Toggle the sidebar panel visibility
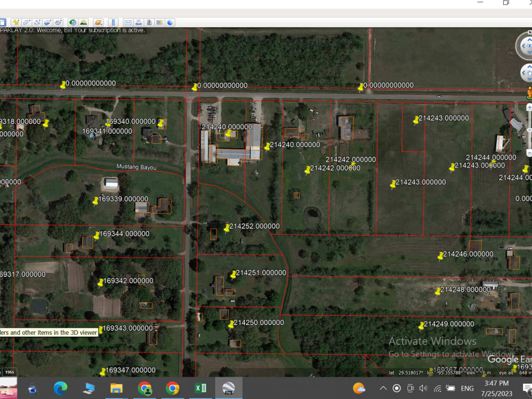 coord(3,22)
